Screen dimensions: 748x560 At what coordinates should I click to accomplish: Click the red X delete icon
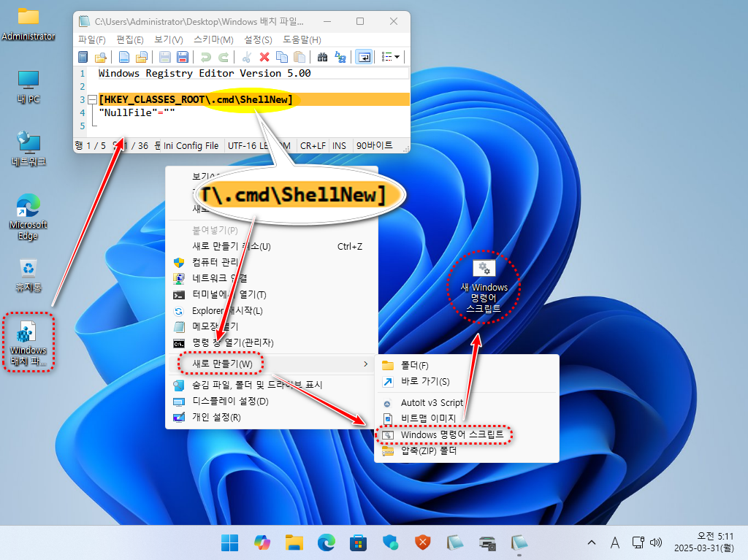point(264,57)
